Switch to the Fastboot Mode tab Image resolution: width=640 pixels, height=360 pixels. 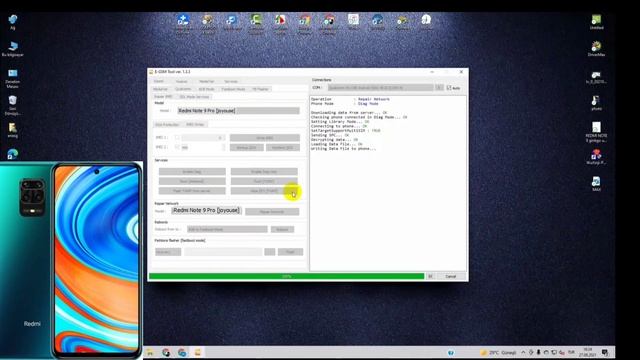click(233, 89)
